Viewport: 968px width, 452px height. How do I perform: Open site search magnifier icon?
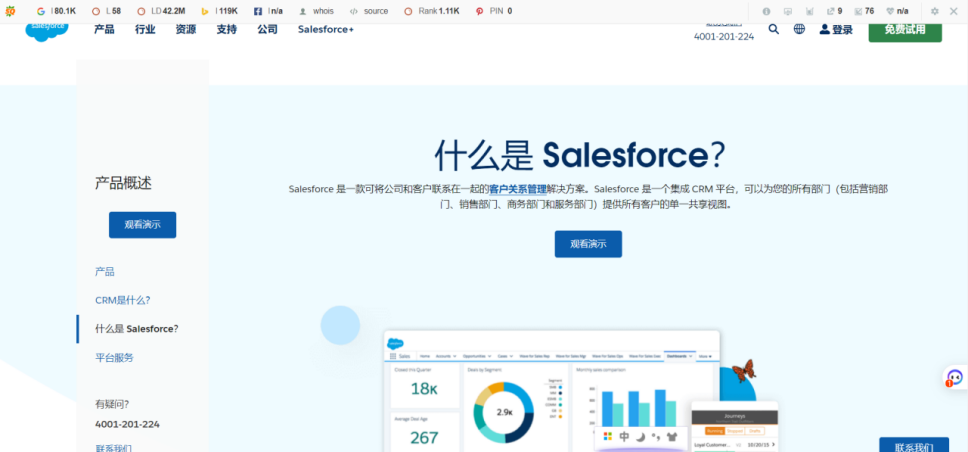pyautogui.click(x=774, y=28)
